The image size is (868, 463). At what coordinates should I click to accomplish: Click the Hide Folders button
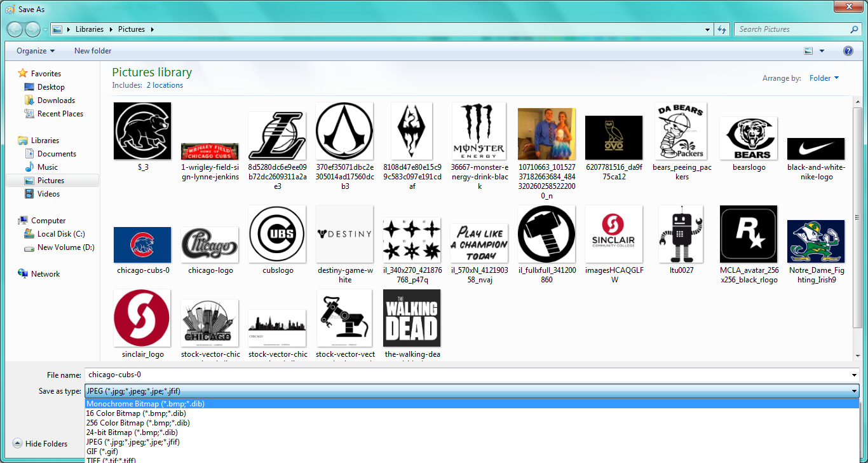(x=39, y=444)
